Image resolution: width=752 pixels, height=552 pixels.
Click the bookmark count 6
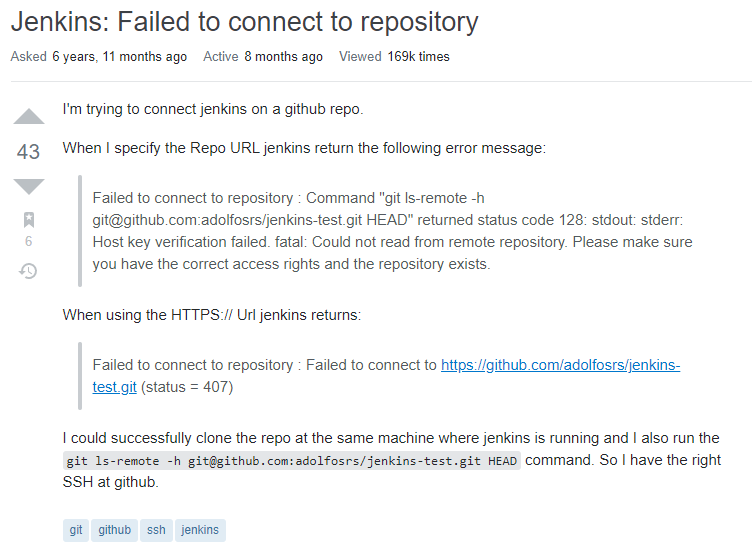click(x=29, y=241)
